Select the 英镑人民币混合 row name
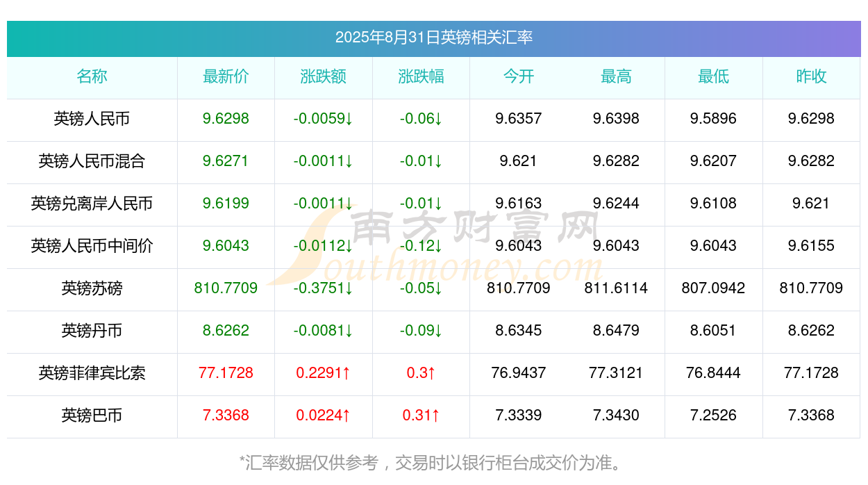This screenshot has width=868, height=485. pyautogui.click(x=92, y=161)
